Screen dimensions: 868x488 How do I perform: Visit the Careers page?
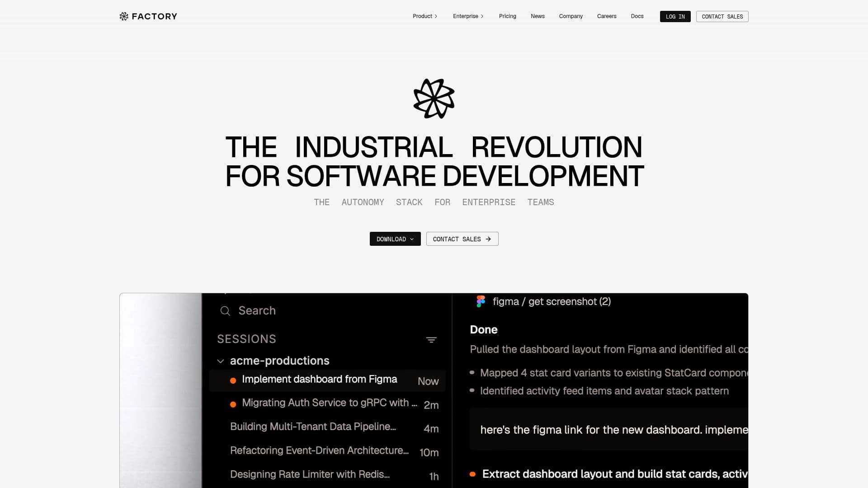pos(606,16)
